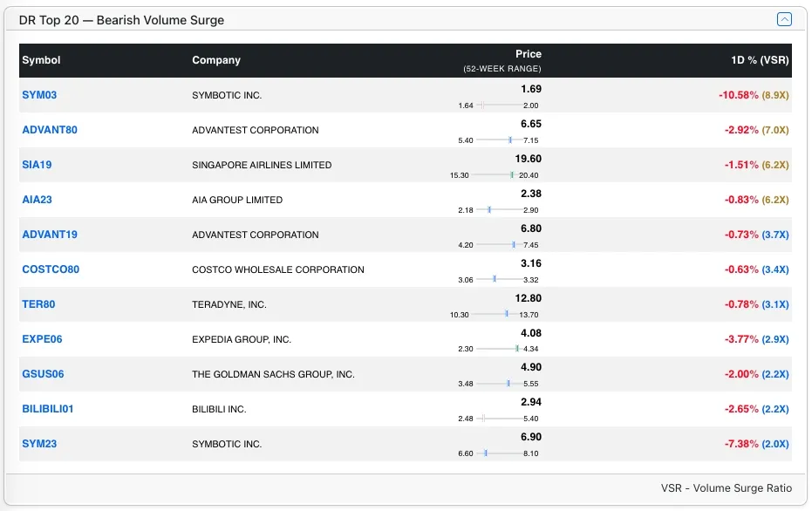Click the 3.16 price of COSTCO80
Screen dimensions: 812x511
[531, 263]
